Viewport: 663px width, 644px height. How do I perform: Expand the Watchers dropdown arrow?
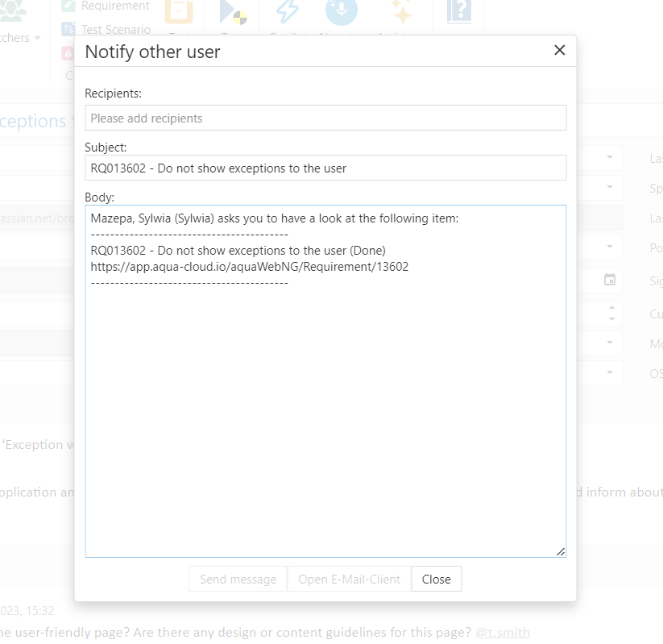click(x=37, y=38)
